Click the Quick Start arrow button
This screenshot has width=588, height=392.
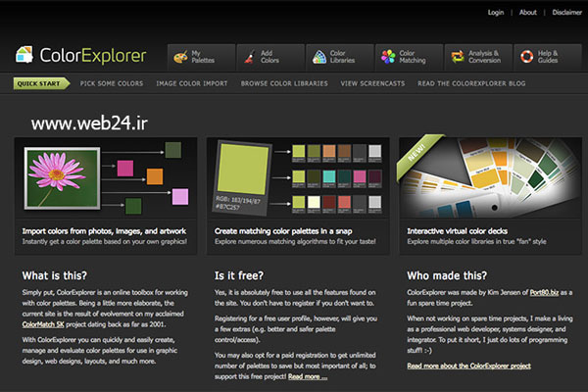(41, 83)
